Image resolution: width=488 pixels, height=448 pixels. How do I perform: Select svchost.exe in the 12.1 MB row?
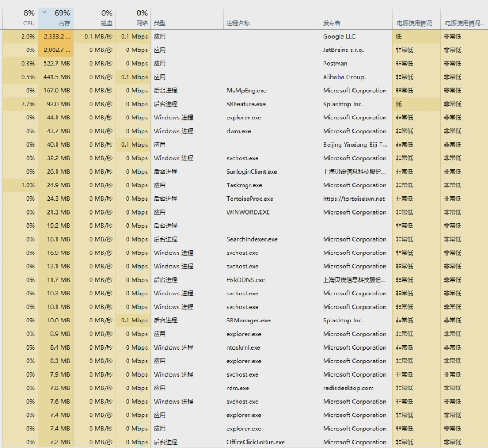pyautogui.click(x=242, y=267)
